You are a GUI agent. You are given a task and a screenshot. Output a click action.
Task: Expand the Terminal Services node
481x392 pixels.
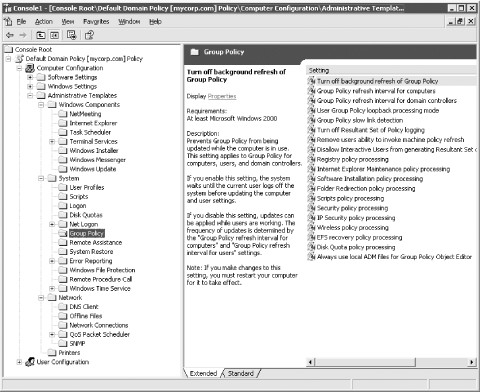[x=52, y=142]
